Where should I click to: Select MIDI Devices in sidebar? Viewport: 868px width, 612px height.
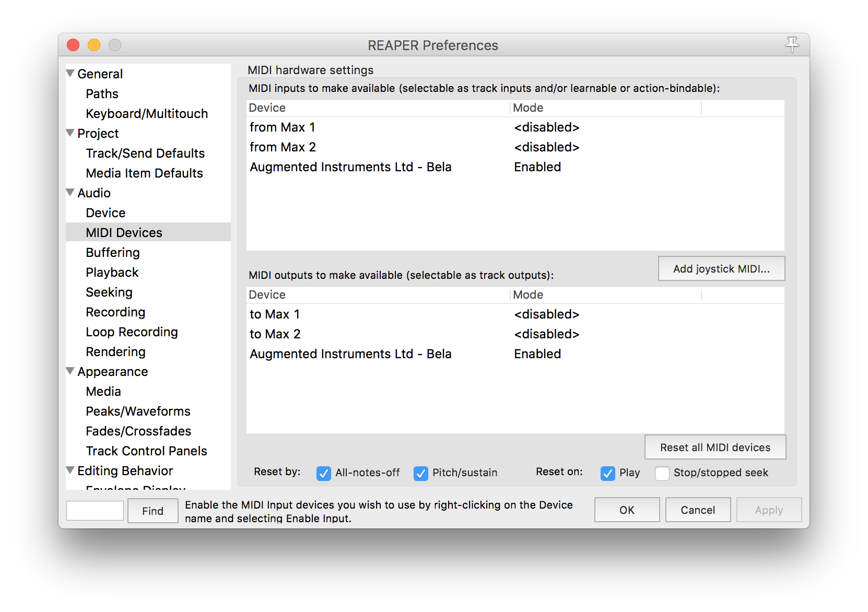pos(148,232)
